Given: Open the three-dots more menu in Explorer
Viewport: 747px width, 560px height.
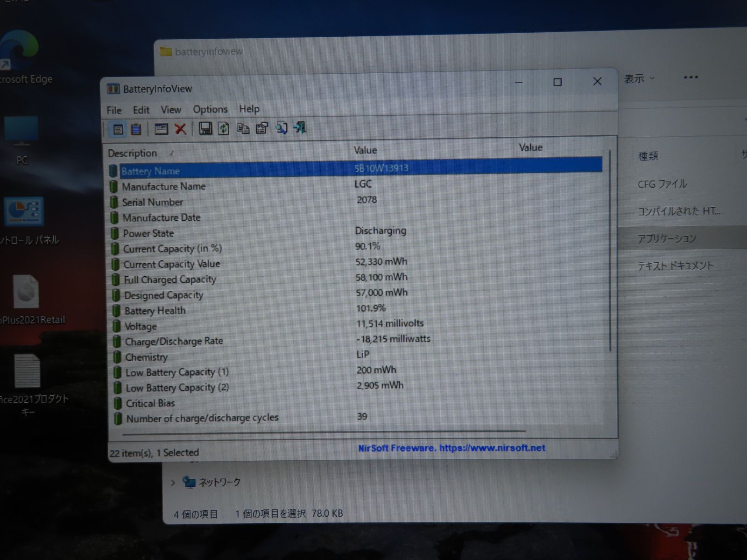Looking at the screenshot, I should click(691, 77).
